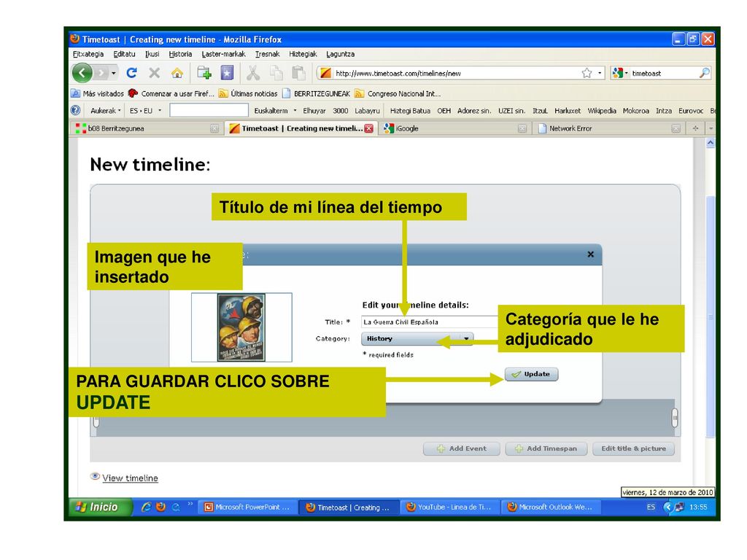Open the Laguntza menu
This screenshot has width=747, height=560.
pyautogui.click(x=340, y=54)
